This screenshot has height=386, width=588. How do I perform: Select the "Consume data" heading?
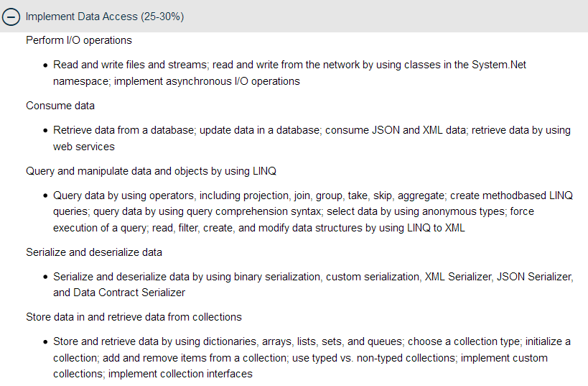pyautogui.click(x=60, y=106)
